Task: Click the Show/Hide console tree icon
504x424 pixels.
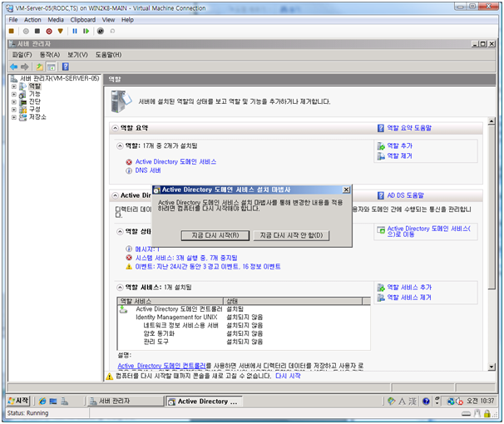Action: tap(51, 67)
